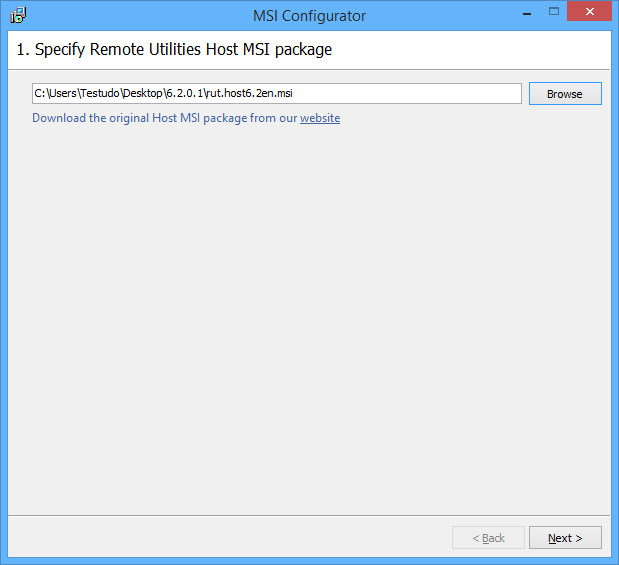This screenshot has width=619, height=565.
Task: Click the greyed-out Back button
Action: pos(488,538)
